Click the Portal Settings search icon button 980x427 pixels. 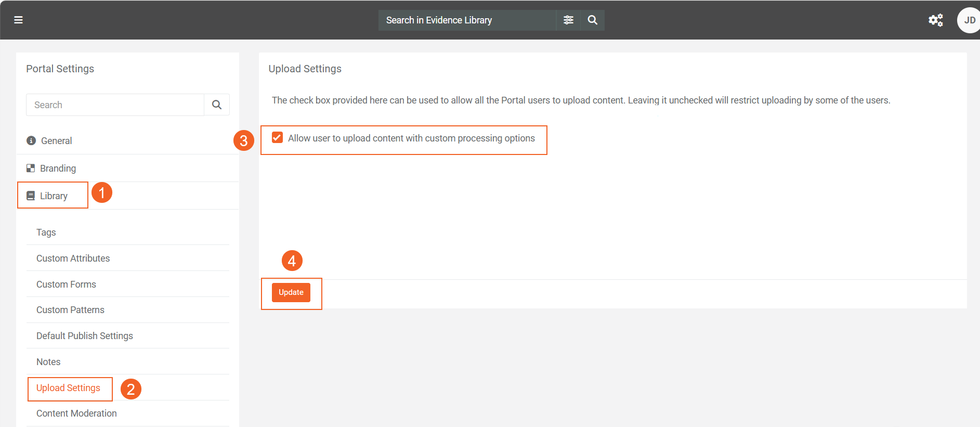pyautogui.click(x=217, y=105)
